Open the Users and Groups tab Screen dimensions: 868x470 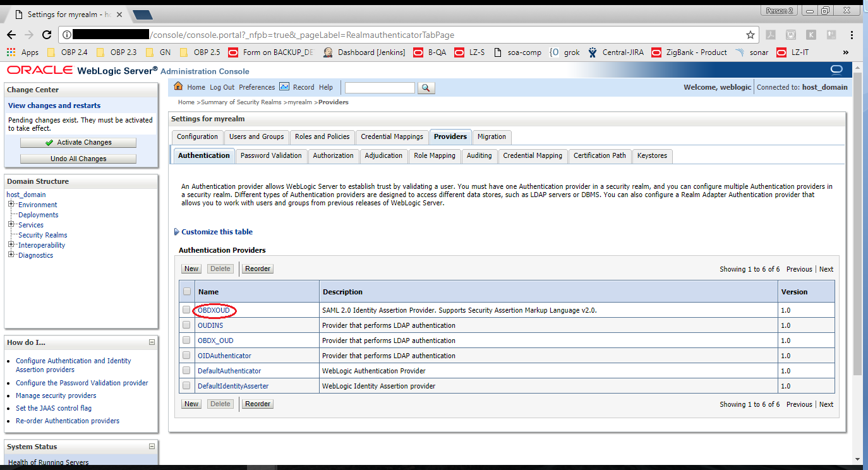(x=256, y=136)
